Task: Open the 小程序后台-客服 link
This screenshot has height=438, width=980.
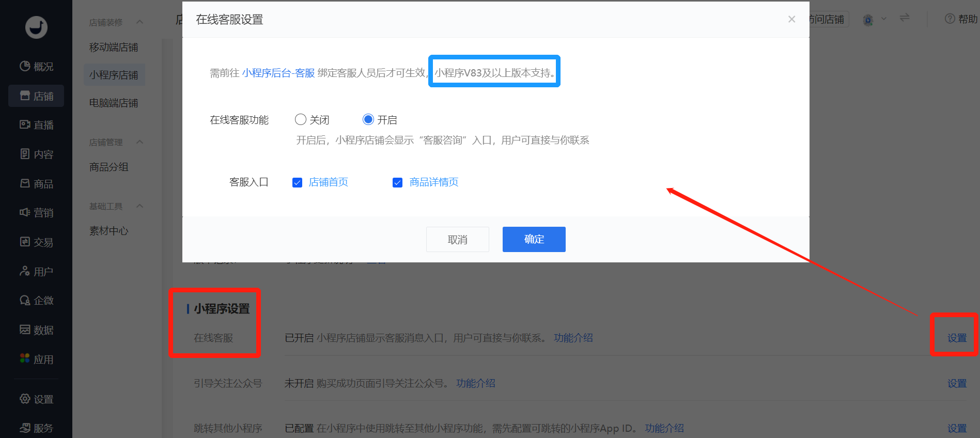Action: (x=278, y=73)
